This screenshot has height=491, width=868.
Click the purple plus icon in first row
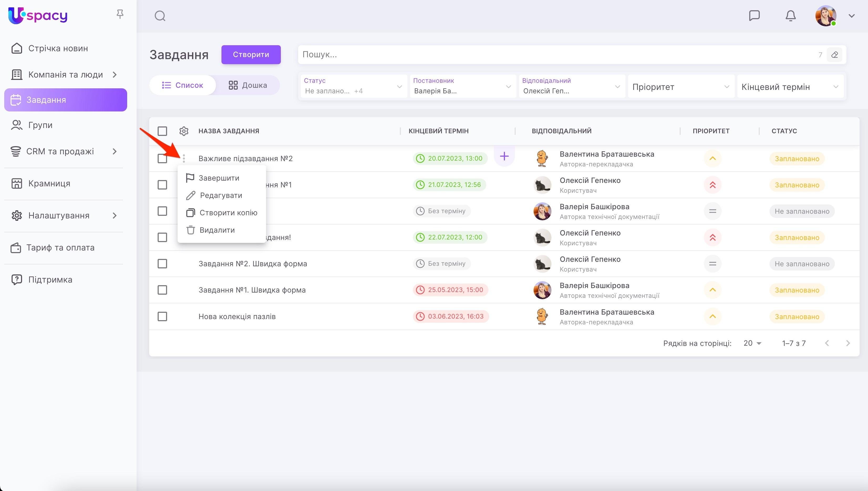point(504,156)
